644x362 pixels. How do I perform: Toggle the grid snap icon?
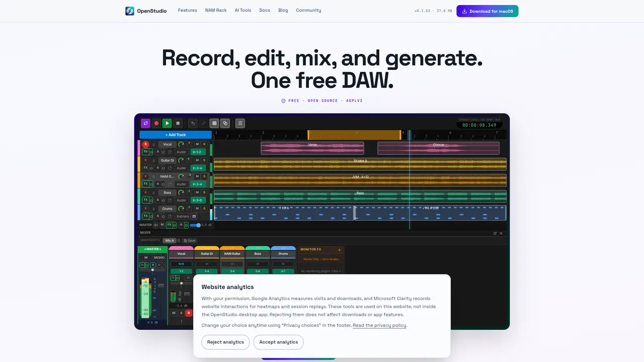click(x=214, y=123)
